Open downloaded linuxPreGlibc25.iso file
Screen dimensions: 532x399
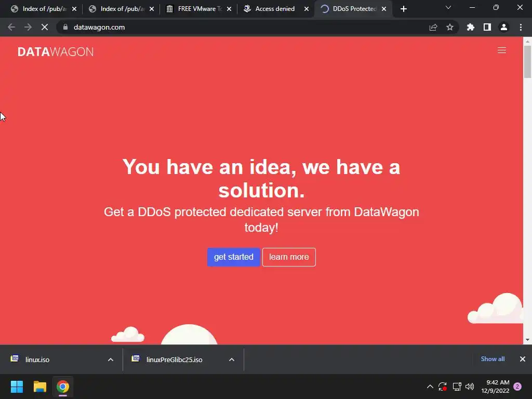[175, 360]
